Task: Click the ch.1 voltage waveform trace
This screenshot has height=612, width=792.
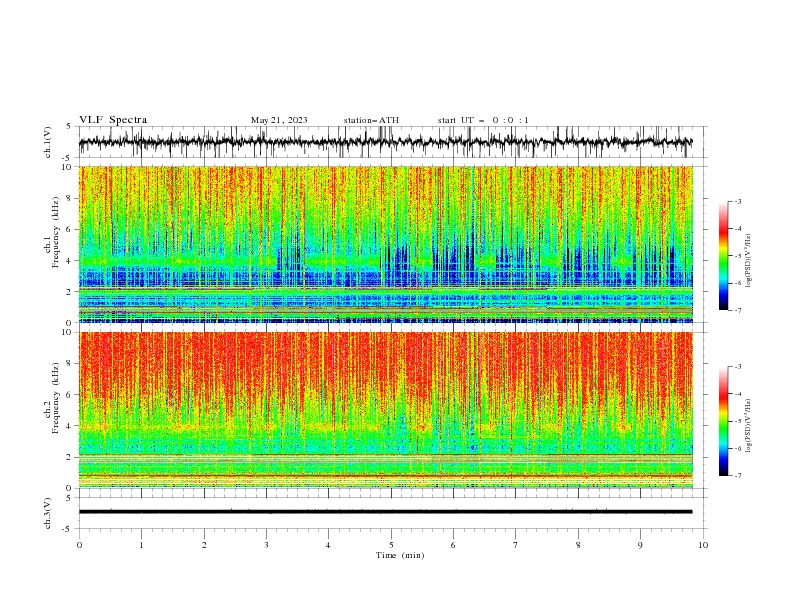Action: click(x=385, y=142)
